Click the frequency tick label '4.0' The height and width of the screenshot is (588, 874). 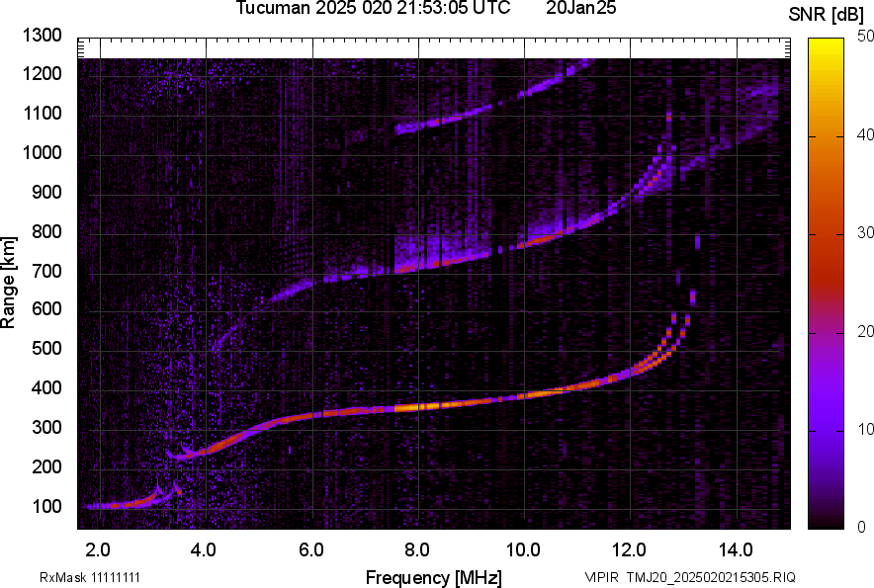(203, 550)
